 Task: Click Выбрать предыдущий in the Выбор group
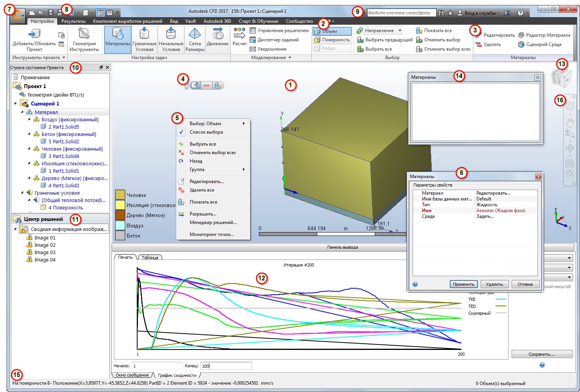(384, 40)
